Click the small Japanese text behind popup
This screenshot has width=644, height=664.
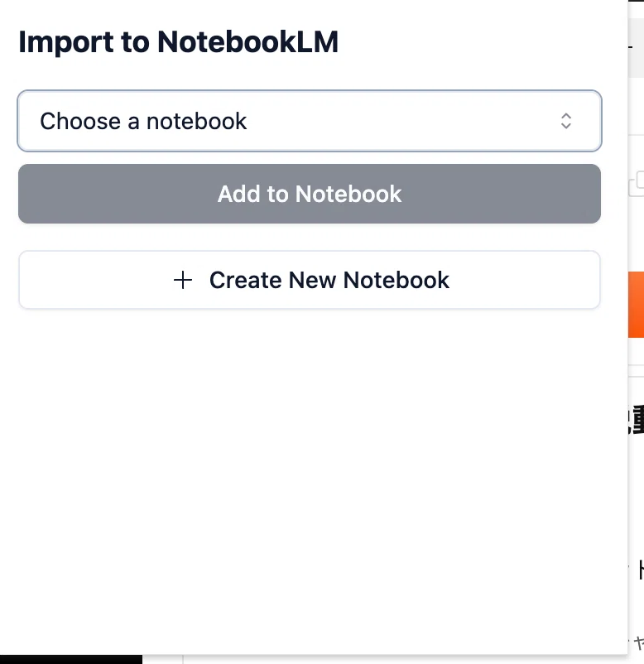coord(638,642)
